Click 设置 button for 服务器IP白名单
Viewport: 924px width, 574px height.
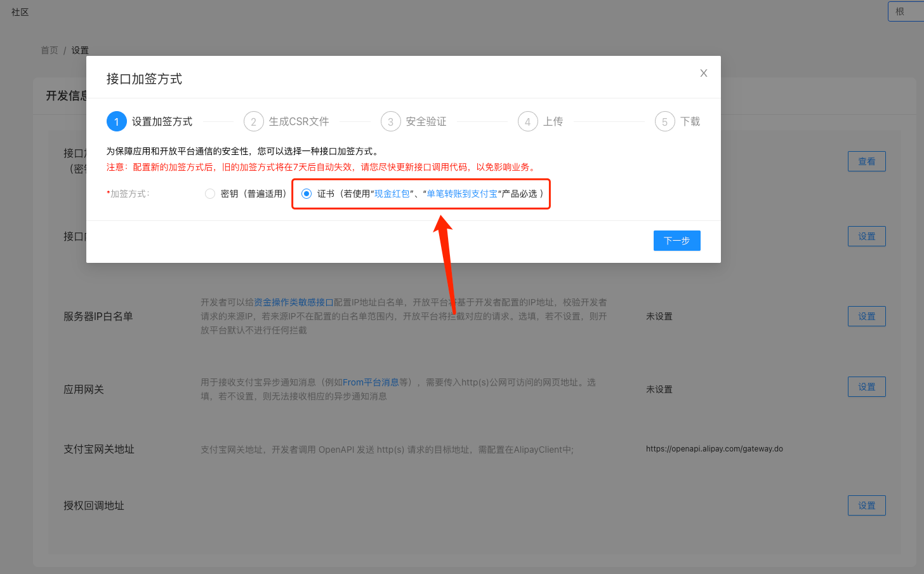click(867, 316)
